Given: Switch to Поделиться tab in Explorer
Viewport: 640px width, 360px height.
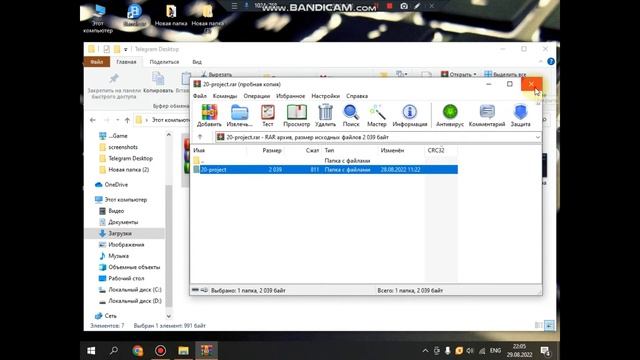Looking at the screenshot, I should 164,62.
